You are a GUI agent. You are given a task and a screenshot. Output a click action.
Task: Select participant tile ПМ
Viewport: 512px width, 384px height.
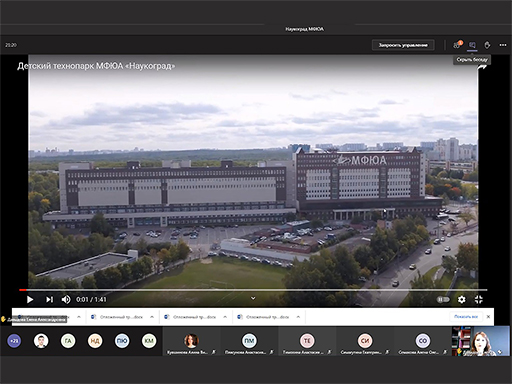click(249, 341)
